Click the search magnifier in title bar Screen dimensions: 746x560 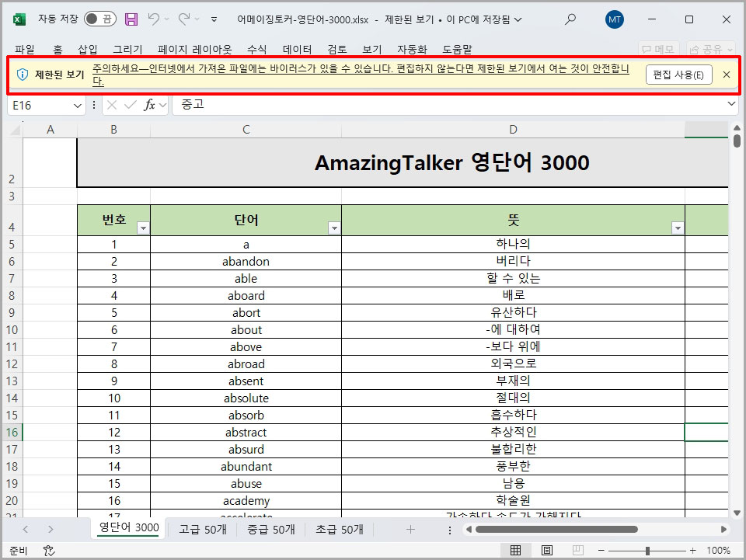tap(570, 19)
